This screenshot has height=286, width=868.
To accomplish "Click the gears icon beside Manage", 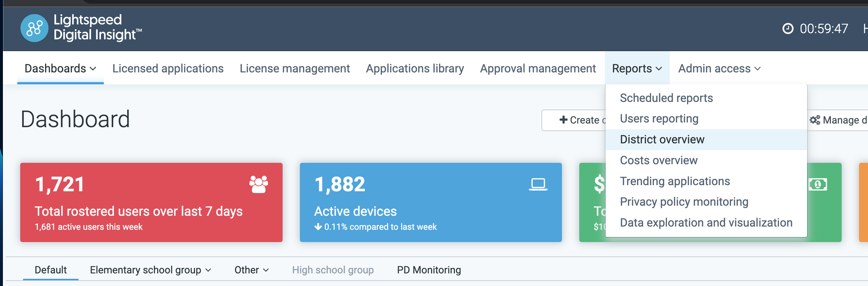I will pyautogui.click(x=815, y=120).
